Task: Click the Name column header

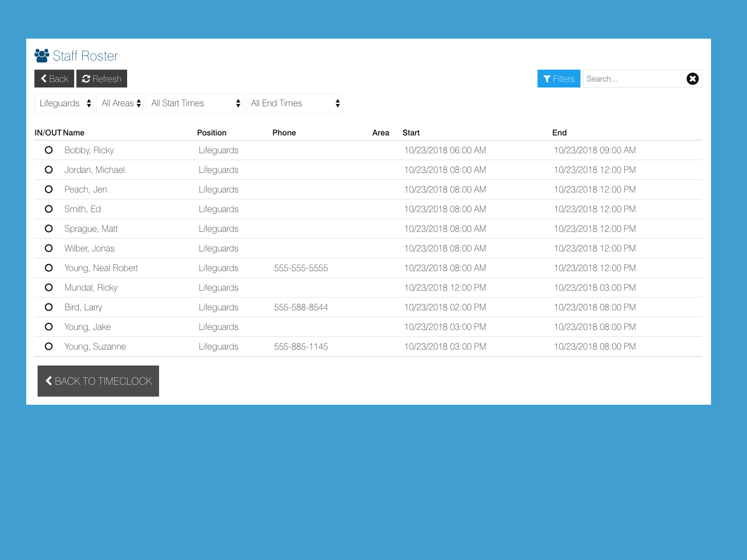Action: (74, 133)
